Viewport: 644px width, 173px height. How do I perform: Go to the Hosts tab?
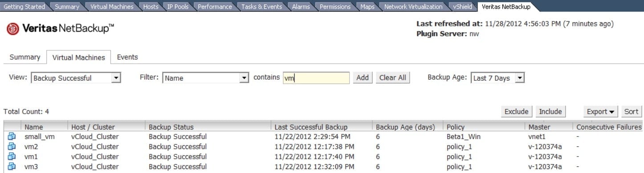click(x=151, y=7)
